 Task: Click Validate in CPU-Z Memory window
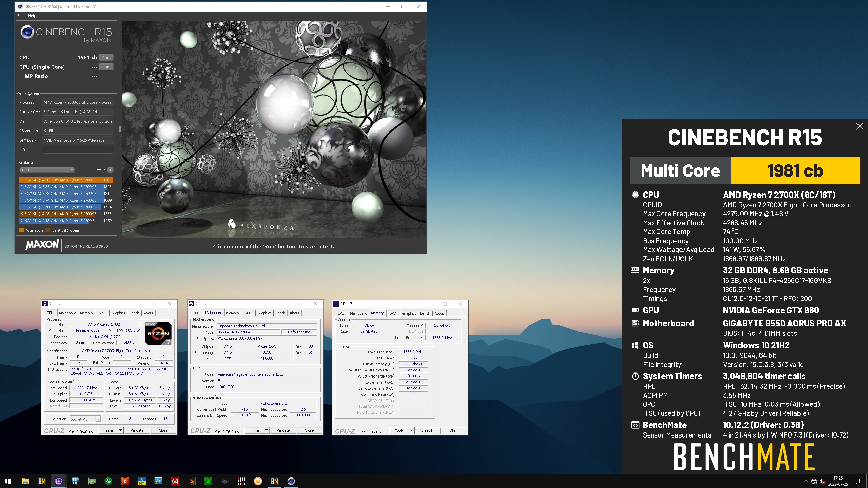[x=428, y=431]
